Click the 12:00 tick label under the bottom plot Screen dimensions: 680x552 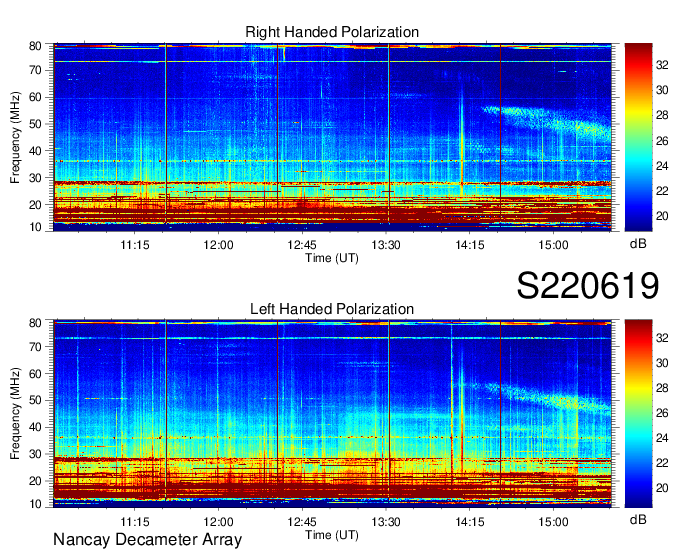point(219,522)
